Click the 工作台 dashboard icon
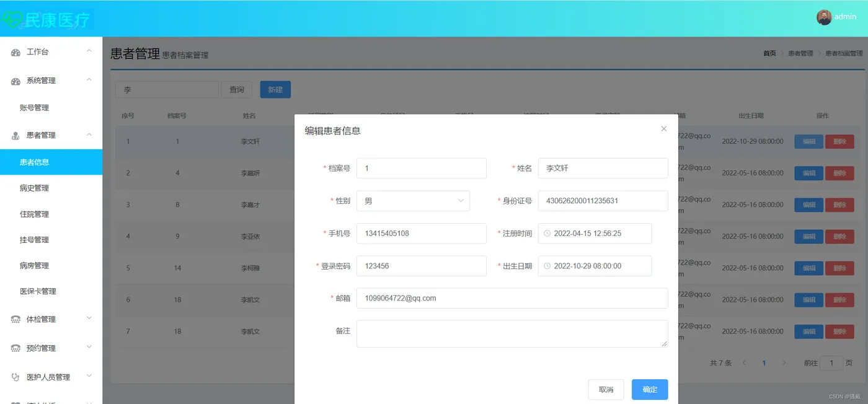Image resolution: width=868 pixels, height=404 pixels. (16, 52)
